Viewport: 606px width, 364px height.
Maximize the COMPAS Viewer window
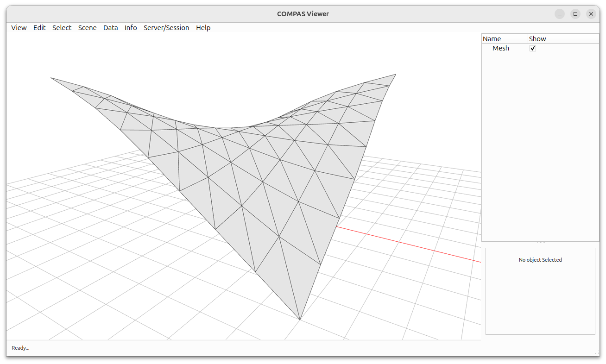click(575, 14)
